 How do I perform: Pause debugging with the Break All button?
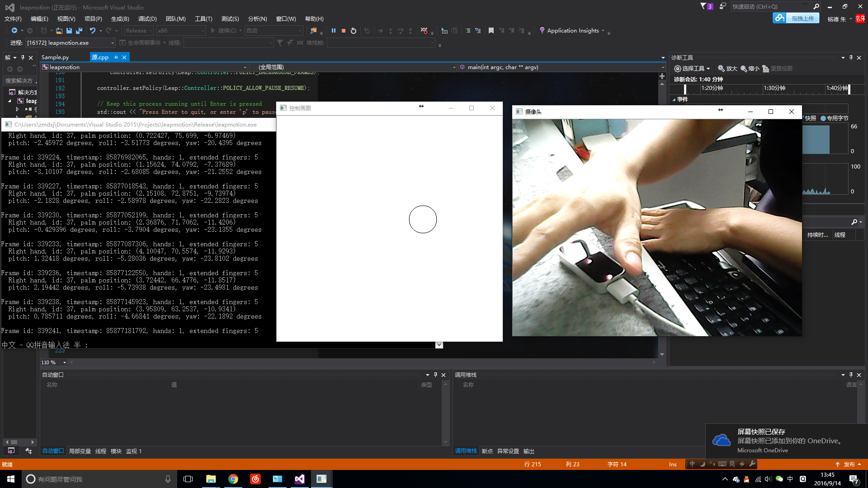334,31
